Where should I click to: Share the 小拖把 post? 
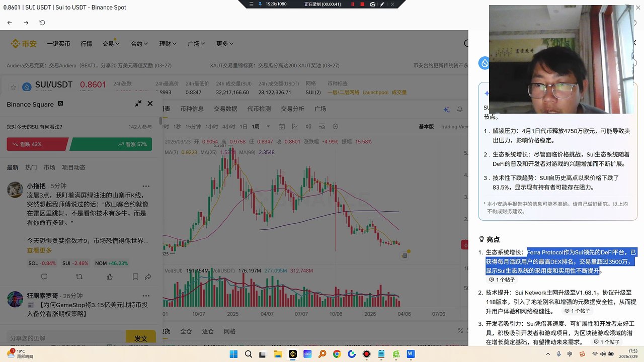pos(148,277)
